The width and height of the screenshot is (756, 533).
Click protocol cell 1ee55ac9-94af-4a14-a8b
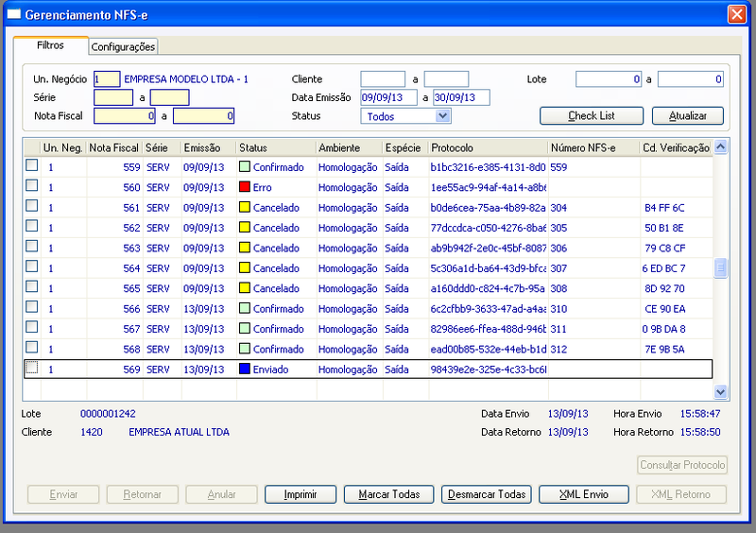click(488, 188)
